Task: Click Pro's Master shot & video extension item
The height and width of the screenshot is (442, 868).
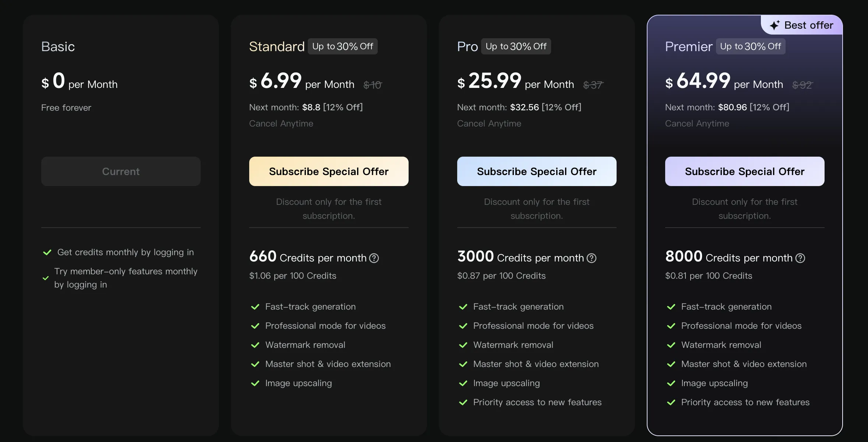Action: 536,364
